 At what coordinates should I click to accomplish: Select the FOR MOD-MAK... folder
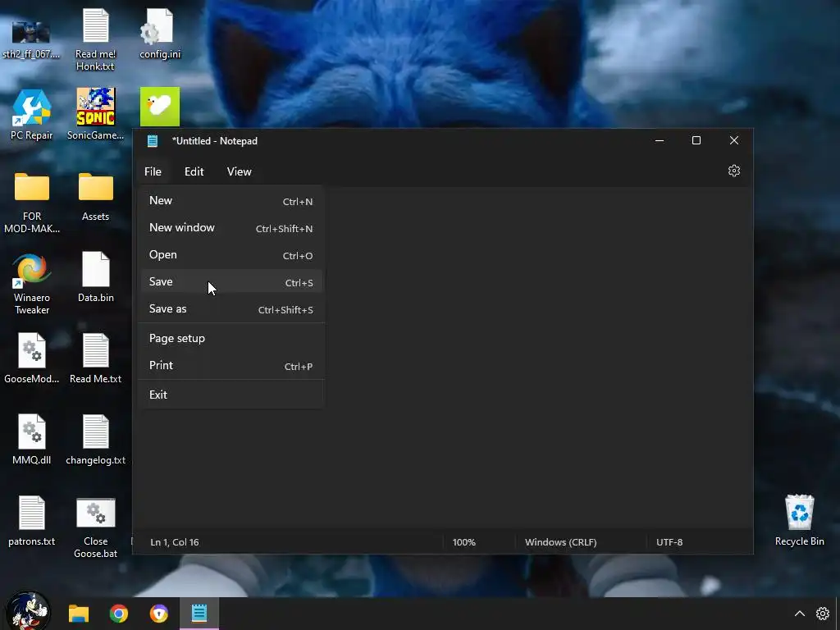pos(32,203)
